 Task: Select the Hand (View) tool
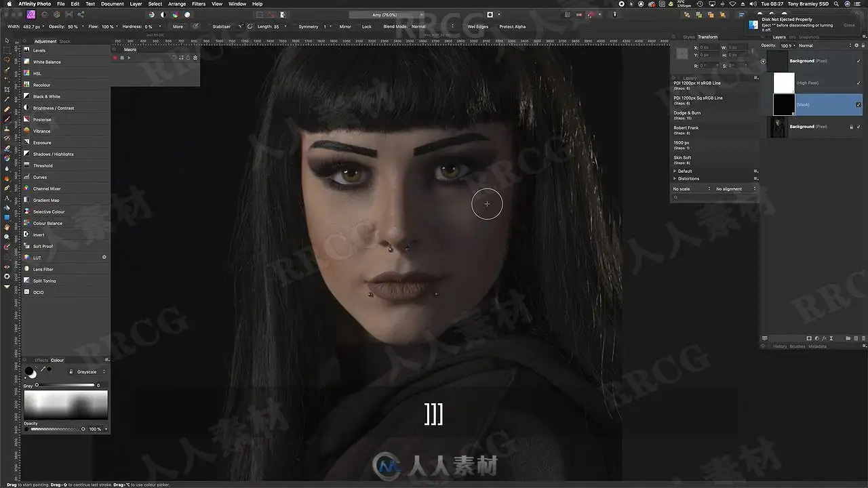[x=7, y=227]
